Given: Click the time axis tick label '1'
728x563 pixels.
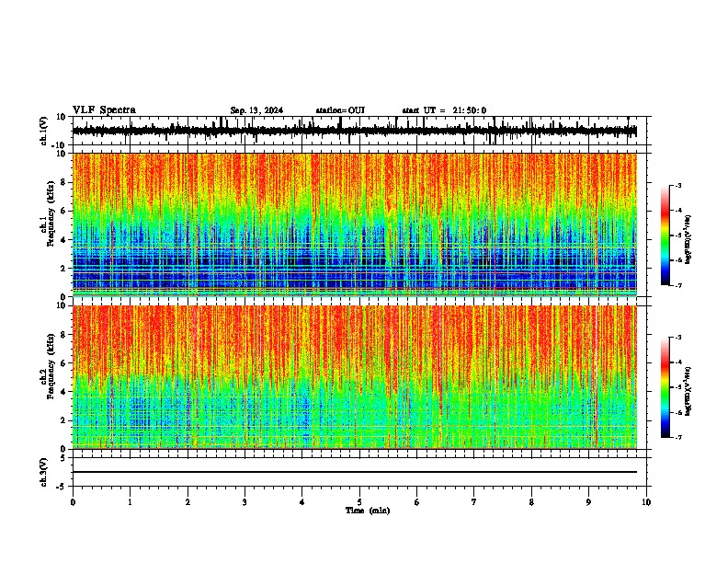Looking at the screenshot, I should click(x=130, y=502).
